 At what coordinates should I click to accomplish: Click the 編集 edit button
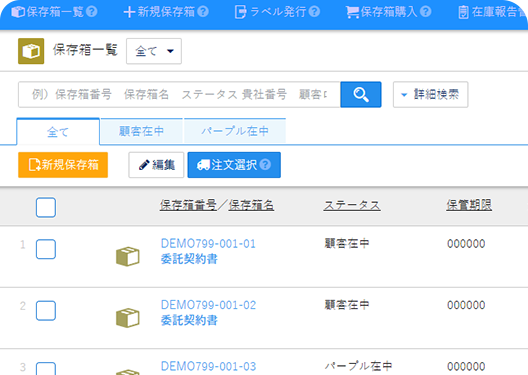click(156, 165)
